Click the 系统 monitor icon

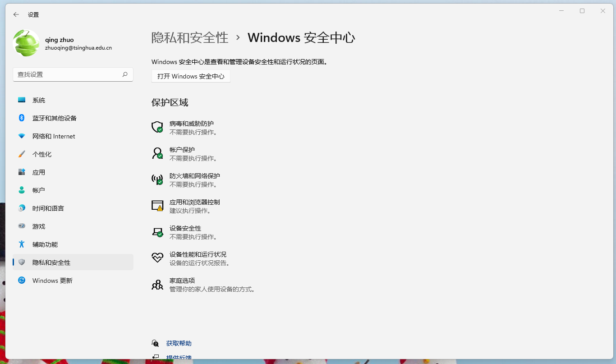pos(22,100)
